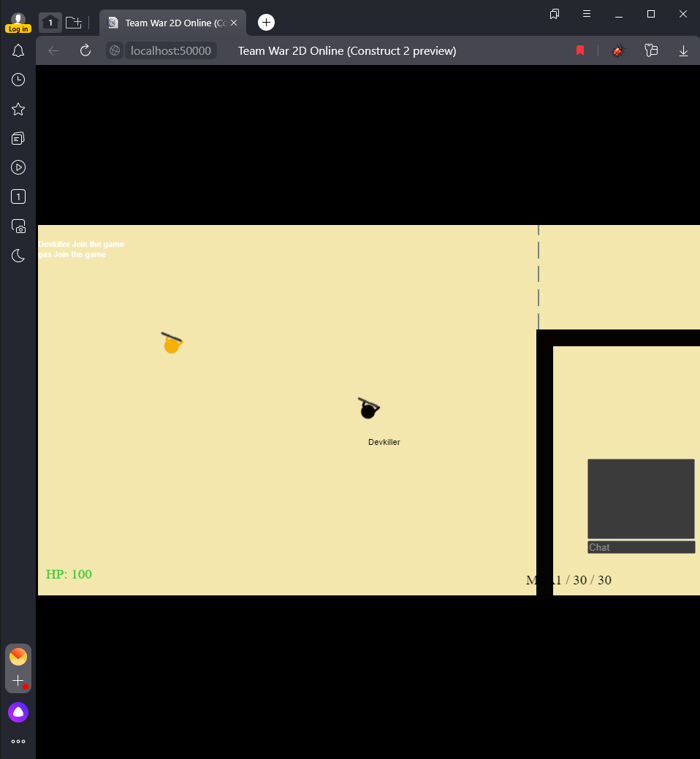Open the mail app in sidebar
The image size is (700, 759).
click(18, 657)
